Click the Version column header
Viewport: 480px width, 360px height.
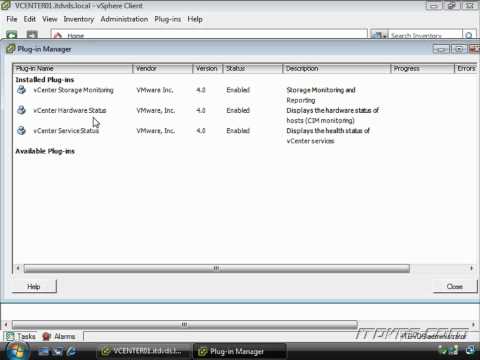tap(207, 68)
